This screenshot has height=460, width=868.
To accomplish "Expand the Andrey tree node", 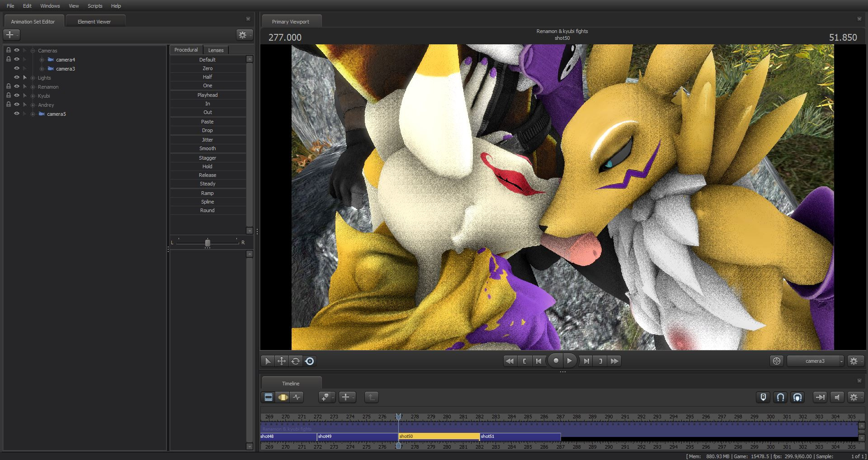I will (x=33, y=105).
